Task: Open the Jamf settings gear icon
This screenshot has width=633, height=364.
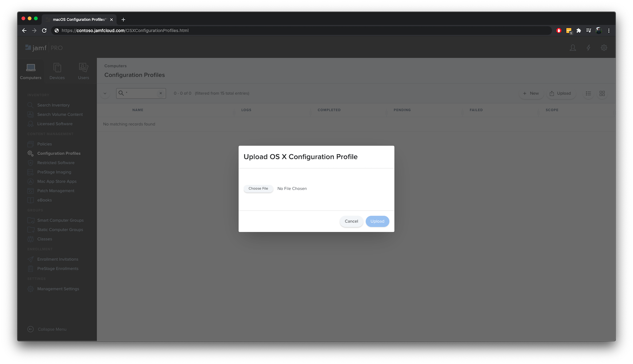Action: [604, 48]
